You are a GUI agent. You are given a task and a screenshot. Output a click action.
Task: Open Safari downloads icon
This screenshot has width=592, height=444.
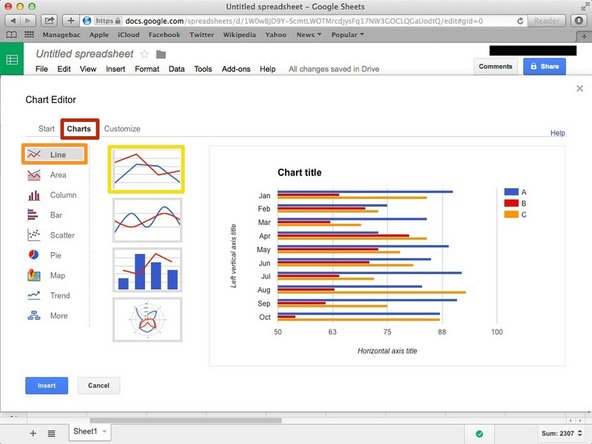coord(578,21)
